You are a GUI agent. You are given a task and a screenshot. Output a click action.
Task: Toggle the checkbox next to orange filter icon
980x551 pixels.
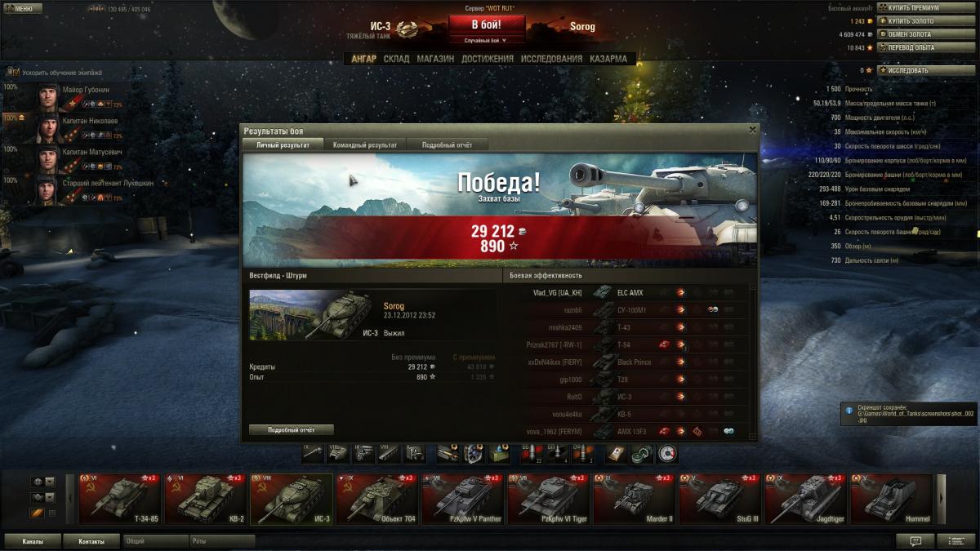pyautogui.click(x=52, y=513)
